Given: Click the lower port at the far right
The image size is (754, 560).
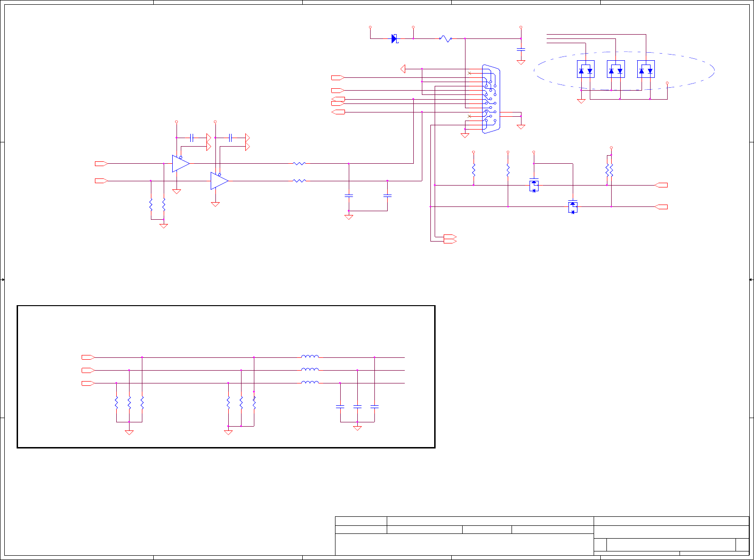Looking at the screenshot, I should pos(661,207).
